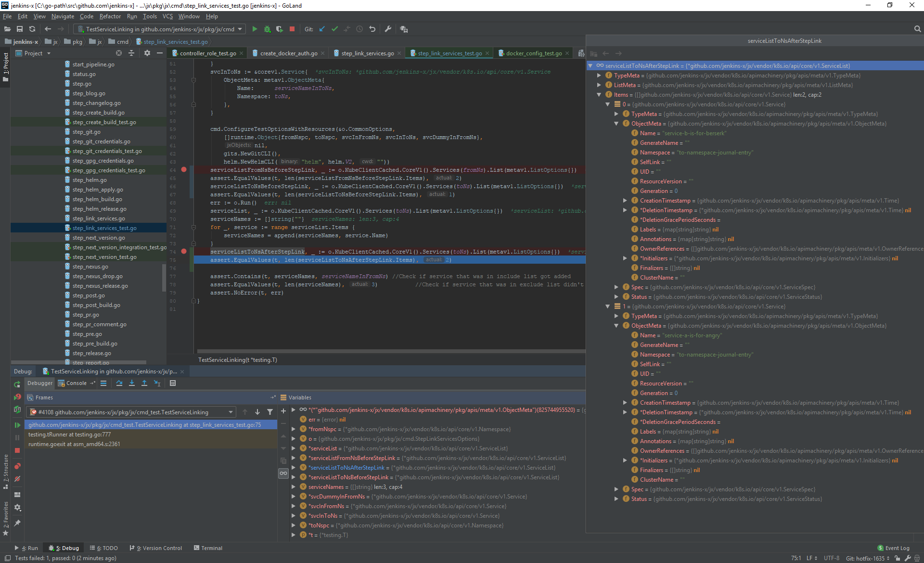Click the editor horizontal scrollbar
924x563 pixels.
coord(391,351)
